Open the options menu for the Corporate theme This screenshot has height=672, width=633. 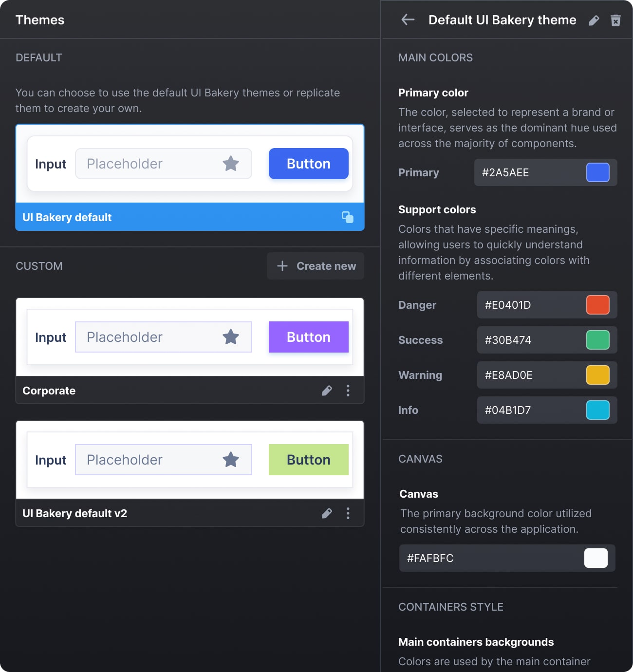click(348, 390)
